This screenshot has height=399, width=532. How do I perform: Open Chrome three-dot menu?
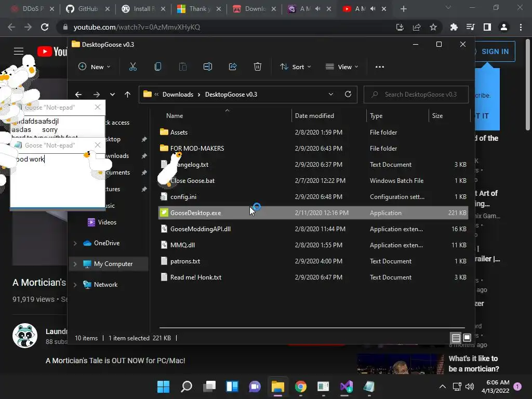coord(521,27)
